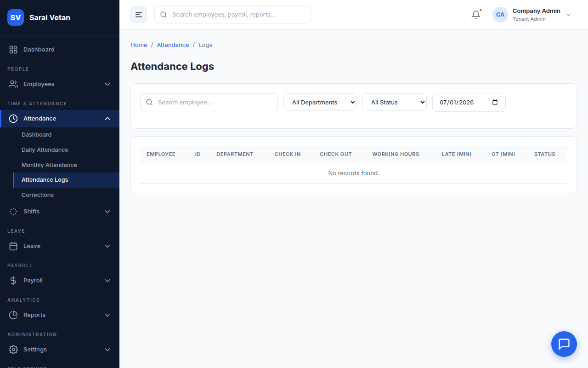588x368 pixels.
Task: Click the calendar picker icon in date field
Action: coord(495,102)
